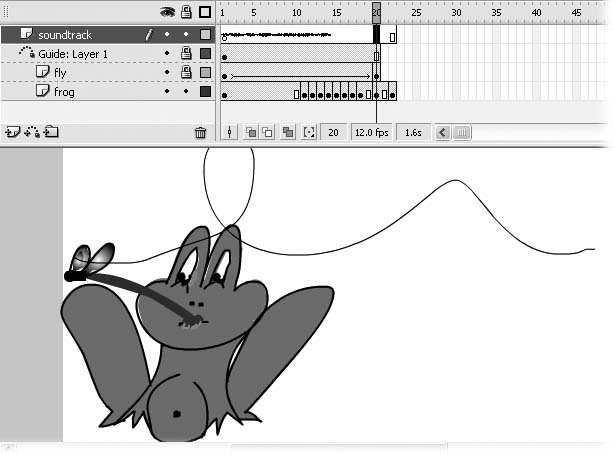
Task: Click the Insert Layer icon
Action: click(12, 132)
